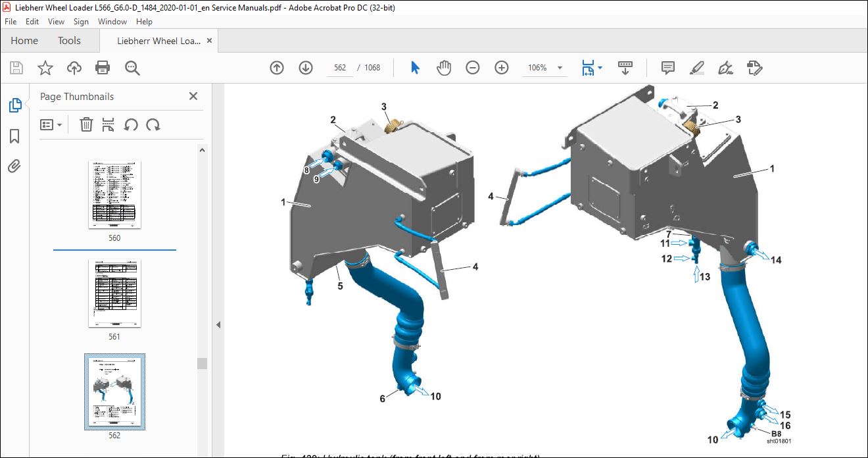Open the Sign pen tool
The width and height of the screenshot is (868, 458).
point(726,68)
